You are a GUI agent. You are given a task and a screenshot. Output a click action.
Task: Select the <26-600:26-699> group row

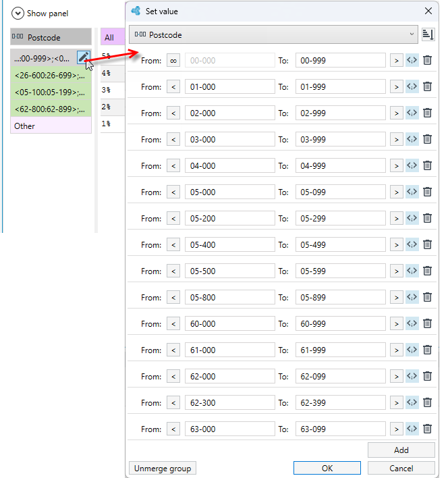(51, 76)
